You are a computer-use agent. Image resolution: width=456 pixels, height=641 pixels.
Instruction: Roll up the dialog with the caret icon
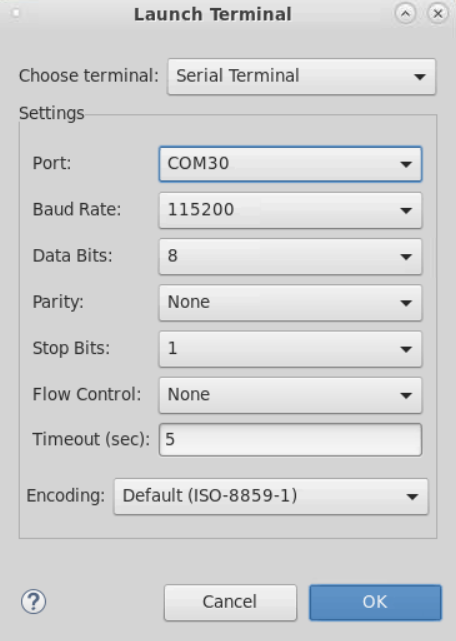tap(405, 13)
